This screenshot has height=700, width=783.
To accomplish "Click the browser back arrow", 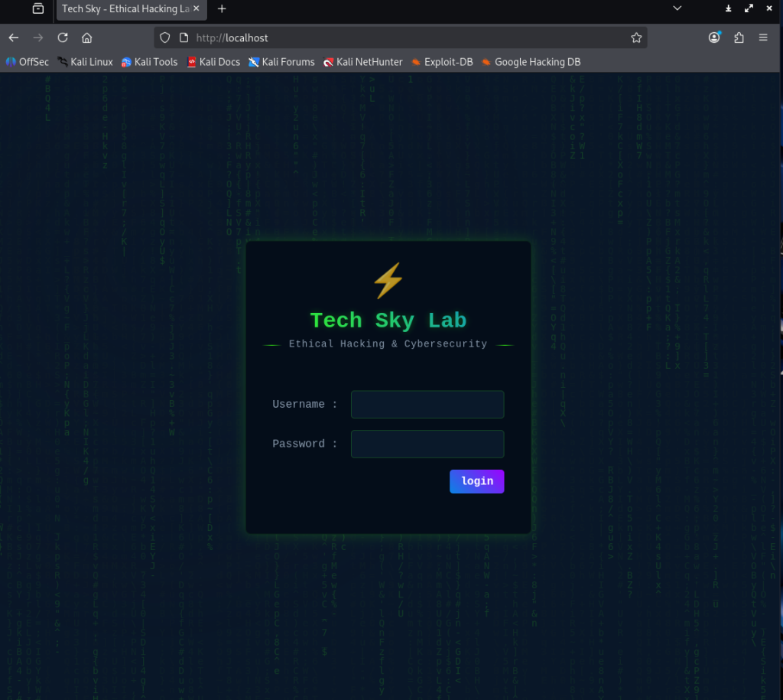I will coord(14,37).
